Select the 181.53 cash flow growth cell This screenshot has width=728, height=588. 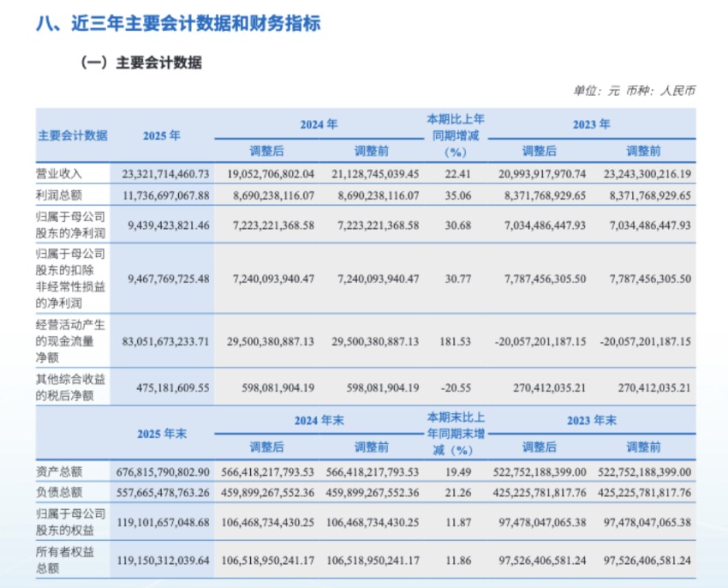click(x=456, y=341)
